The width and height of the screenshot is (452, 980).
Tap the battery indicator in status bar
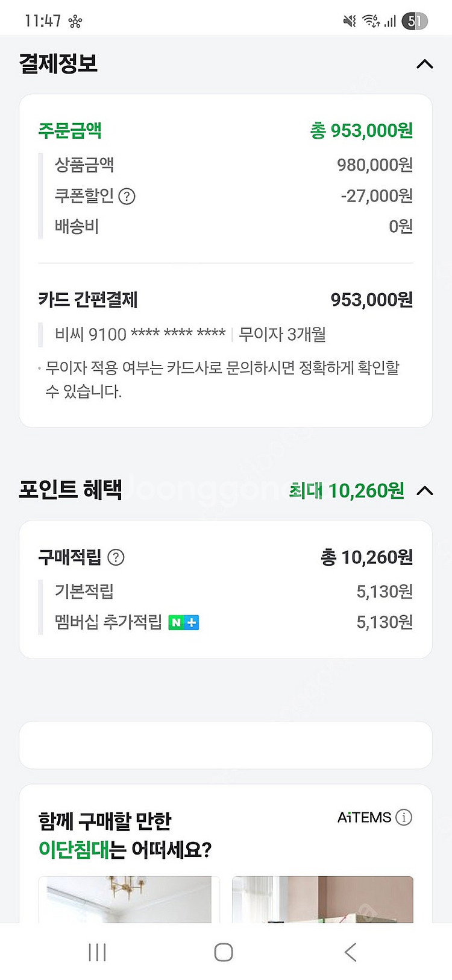tap(415, 21)
